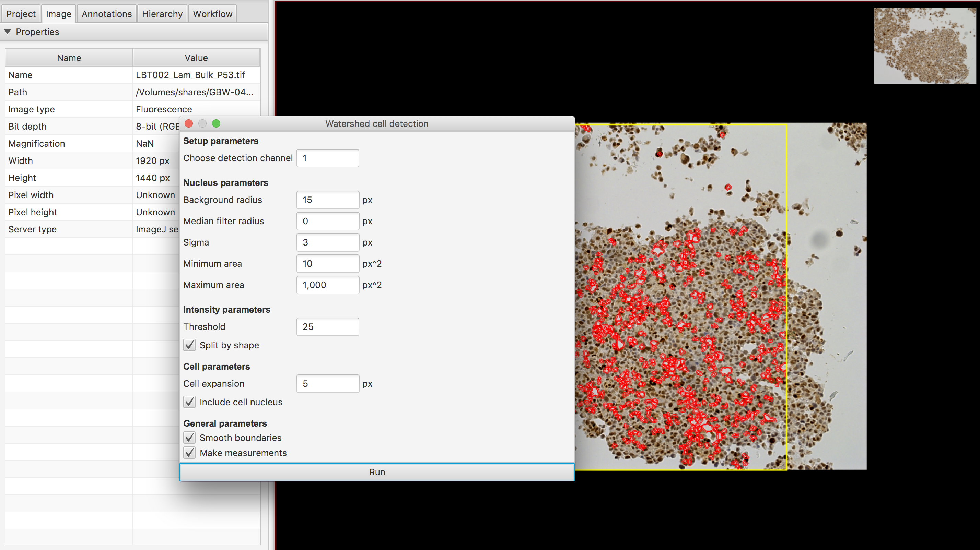Viewport: 980px width, 550px height.
Task: Click the Choose detection channel field
Action: [x=328, y=158]
